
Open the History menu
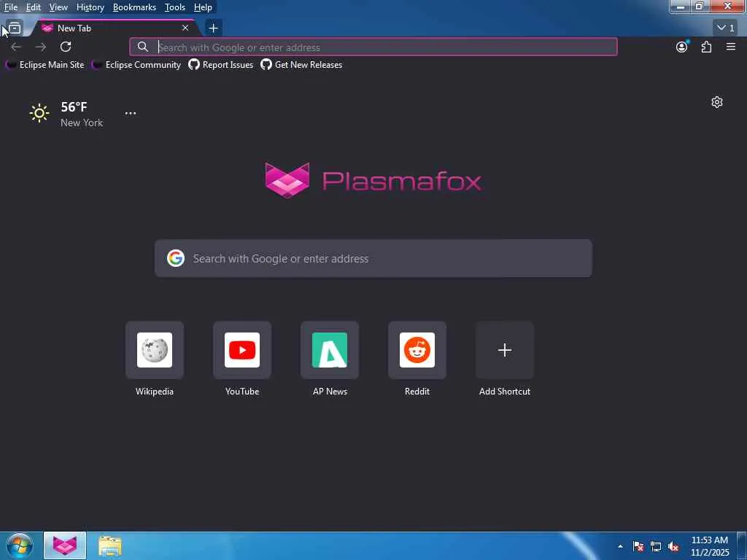click(90, 7)
